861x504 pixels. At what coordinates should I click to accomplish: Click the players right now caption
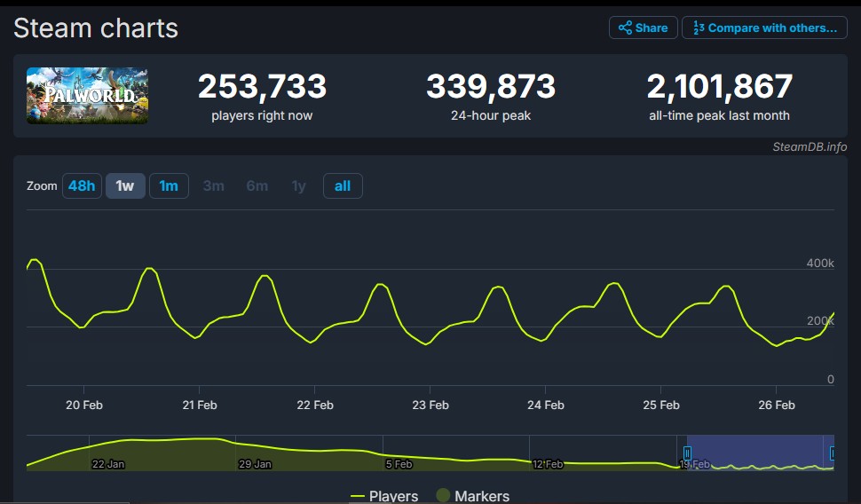262,116
